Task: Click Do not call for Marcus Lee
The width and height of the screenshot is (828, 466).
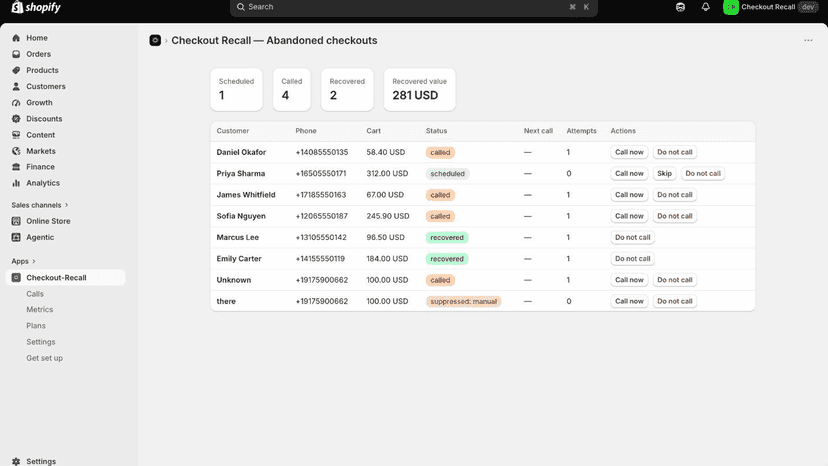Action: (x=633, y=237)
